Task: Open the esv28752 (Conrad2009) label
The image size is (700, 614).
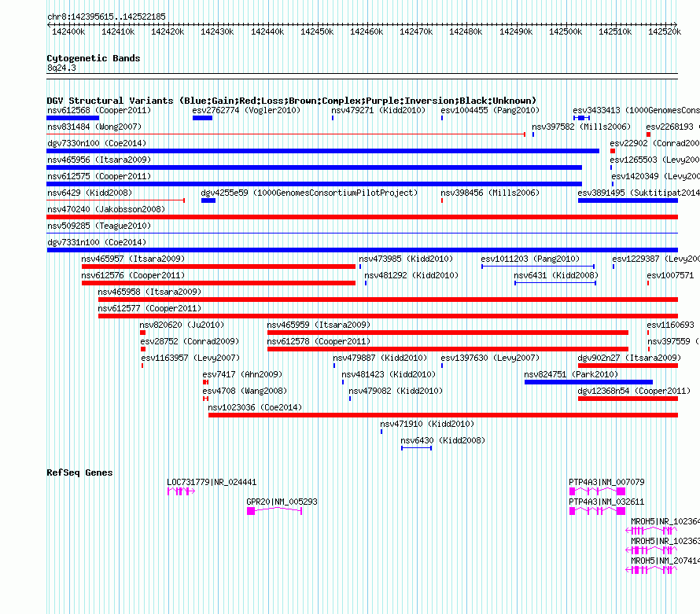Action: pyautogui.click(x=190, y=341)
